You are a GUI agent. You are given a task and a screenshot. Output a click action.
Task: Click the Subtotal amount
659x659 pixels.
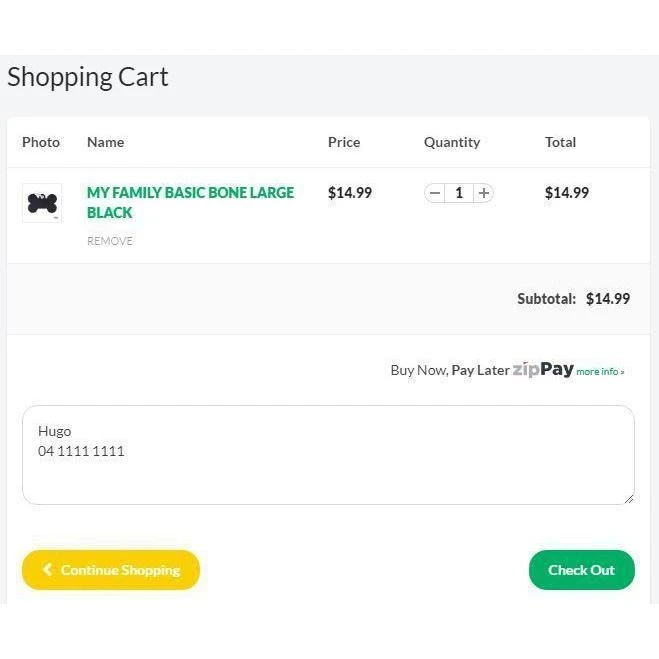608,298
